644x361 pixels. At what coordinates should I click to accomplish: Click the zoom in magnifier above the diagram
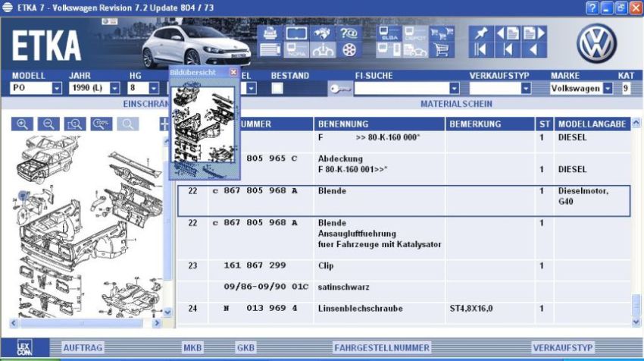tap(22, 124)
